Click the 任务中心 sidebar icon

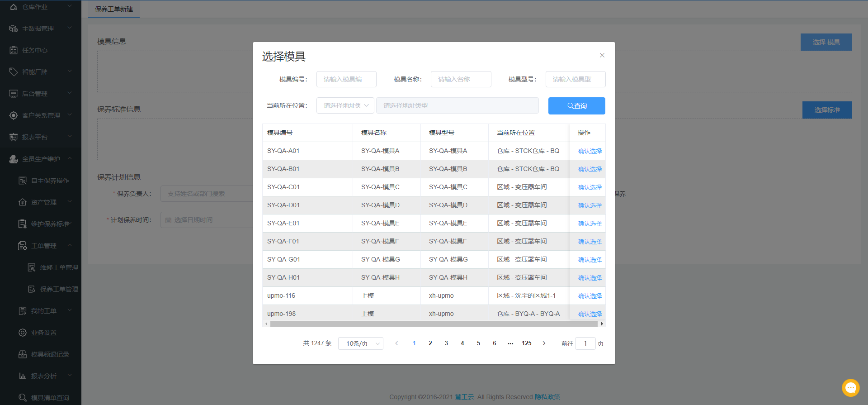click(x=14, y=50)
